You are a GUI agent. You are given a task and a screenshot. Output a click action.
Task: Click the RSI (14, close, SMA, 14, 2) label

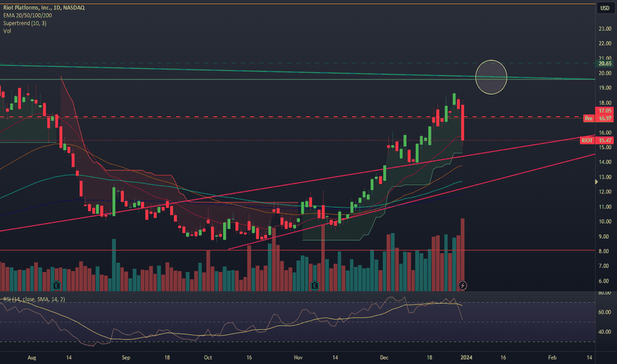34,299
